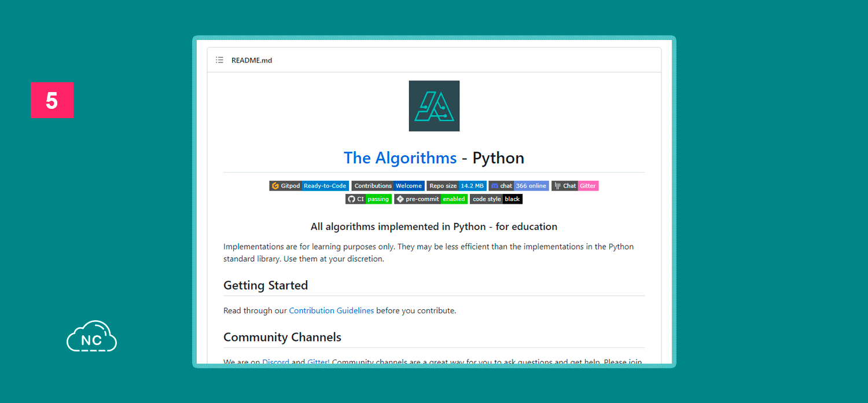Click the Repo size 14.2 MB badge
This screenshot has height=403, width=868.
[x=457, y=186]
